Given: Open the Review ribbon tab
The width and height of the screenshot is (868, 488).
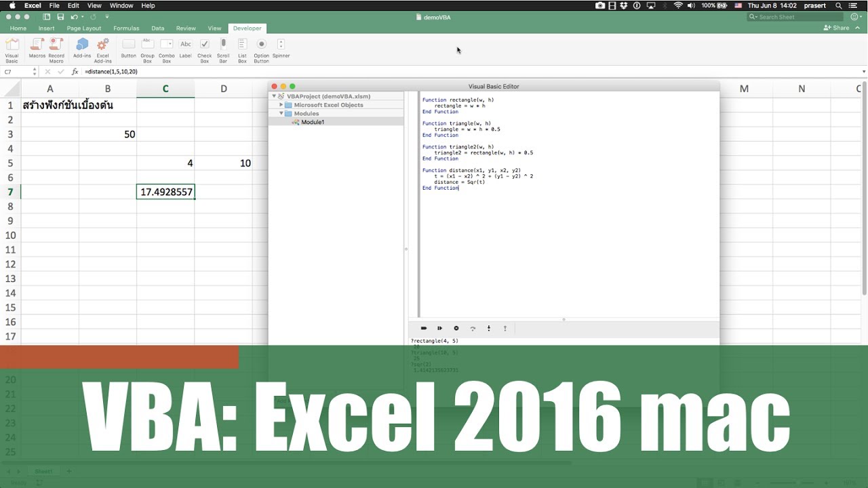Looking at the screenshot, I should [x=186, y=28].
